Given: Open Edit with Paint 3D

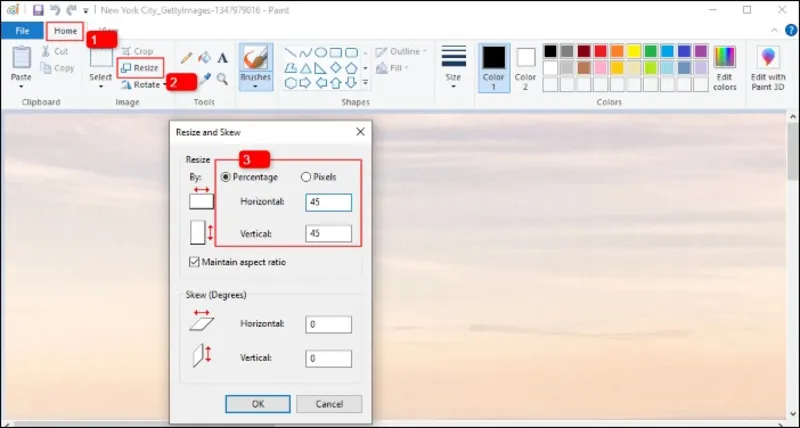Looking at the screenshot, I should 768,68.
